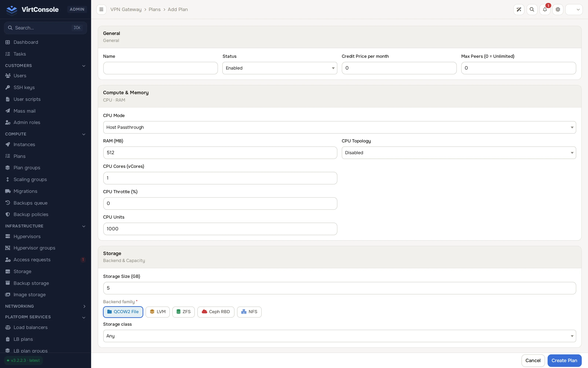Select QCOW2 File backend family
Screen dimensions: 588x368
point(123,312)
